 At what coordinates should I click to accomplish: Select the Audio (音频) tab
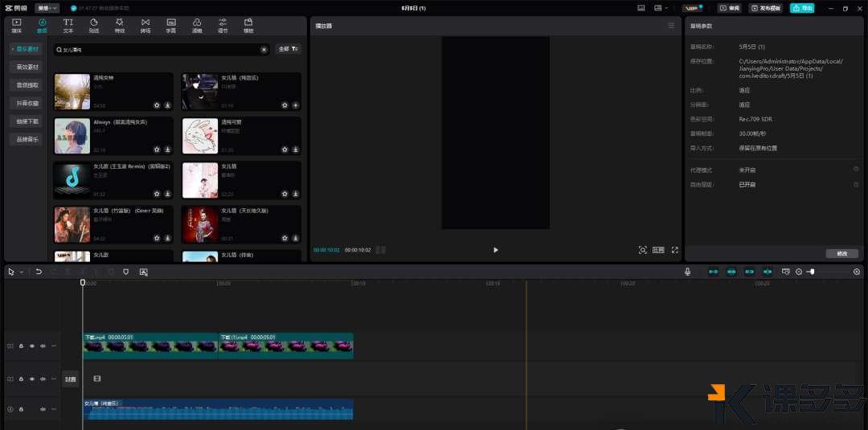42,26
